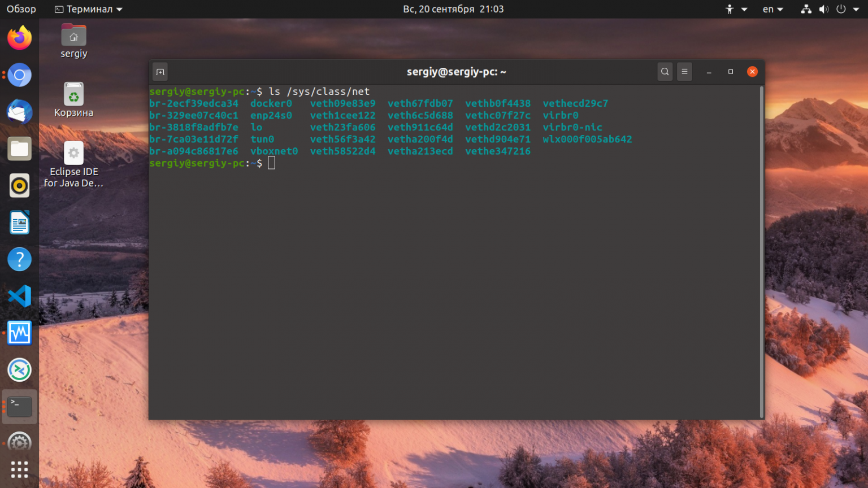868x488 pixels.
Task: Expand the en keyboard layout dropdown
Action: [772, 9]
